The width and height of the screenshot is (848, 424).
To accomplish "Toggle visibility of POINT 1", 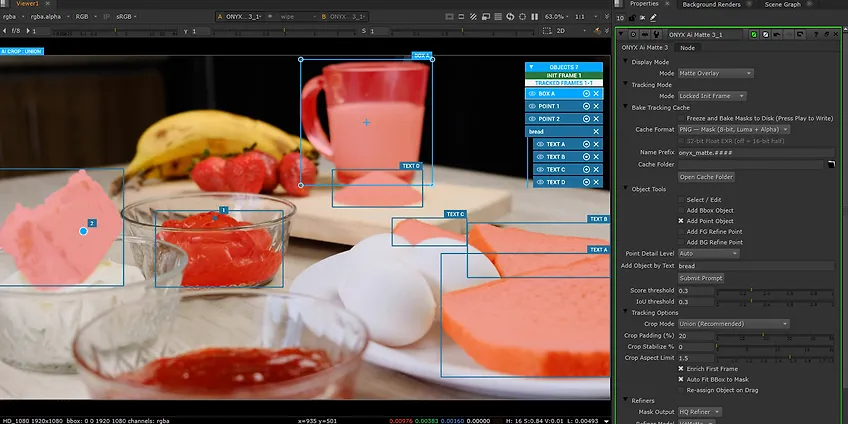I will (x=532, y=106).
